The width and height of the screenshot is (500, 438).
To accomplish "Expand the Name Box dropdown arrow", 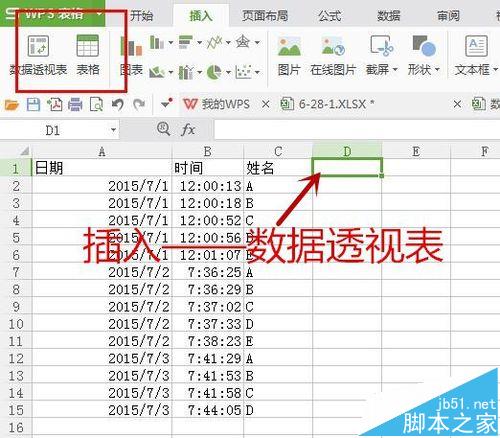I will tap(113, 130).
